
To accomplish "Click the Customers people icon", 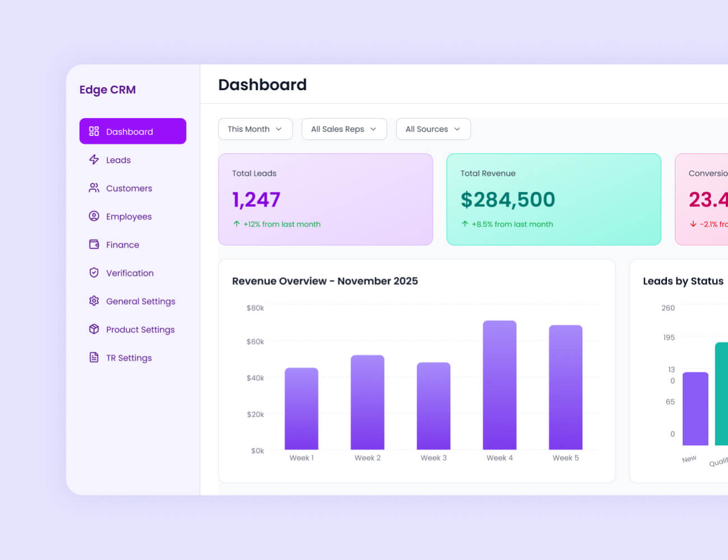I will click(x=94, y=188).
